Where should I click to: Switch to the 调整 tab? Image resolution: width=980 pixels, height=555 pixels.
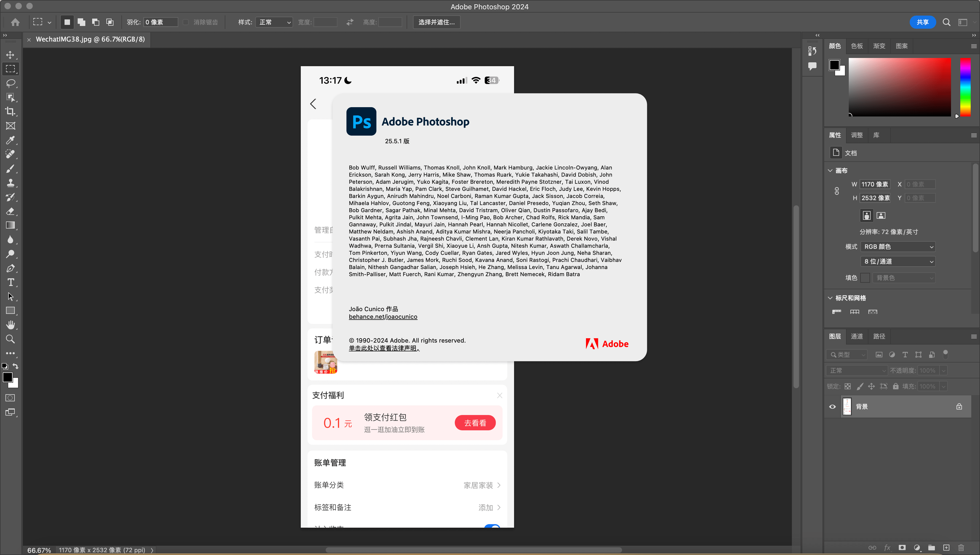856,135
